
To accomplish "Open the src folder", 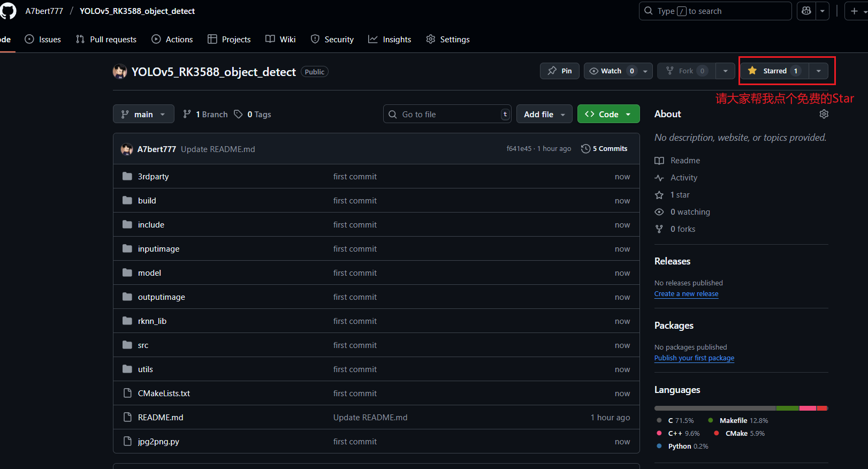I will point(143,345).
